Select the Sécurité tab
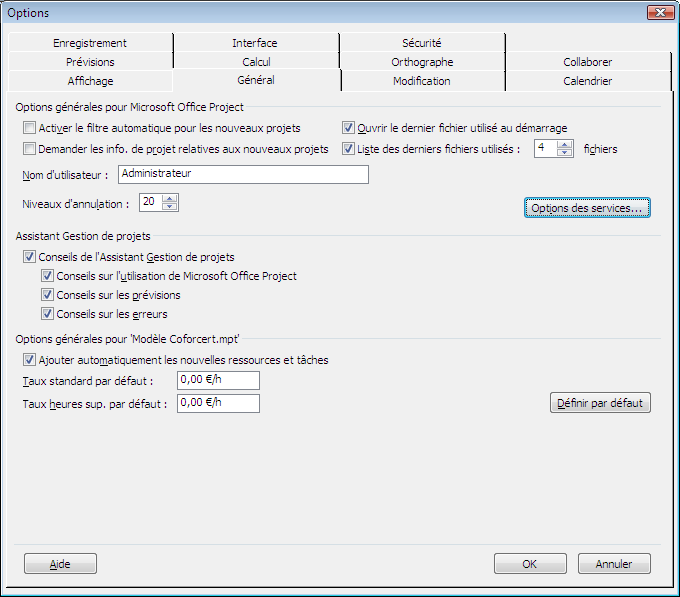680x597 pixels. point(421,43)
